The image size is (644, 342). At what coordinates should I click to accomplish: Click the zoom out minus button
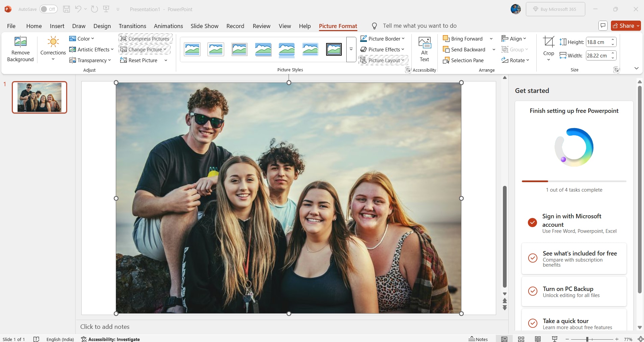pyautogui.click(x=567, y=339)
